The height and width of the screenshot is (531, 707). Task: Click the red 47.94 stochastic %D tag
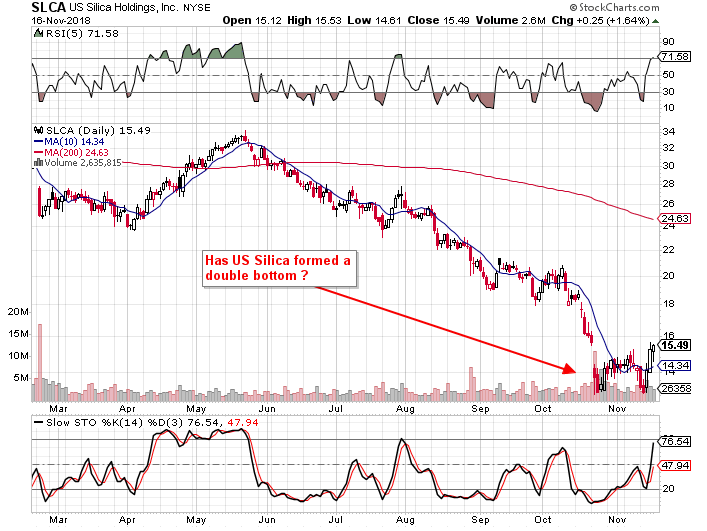(x=675, y=465)
